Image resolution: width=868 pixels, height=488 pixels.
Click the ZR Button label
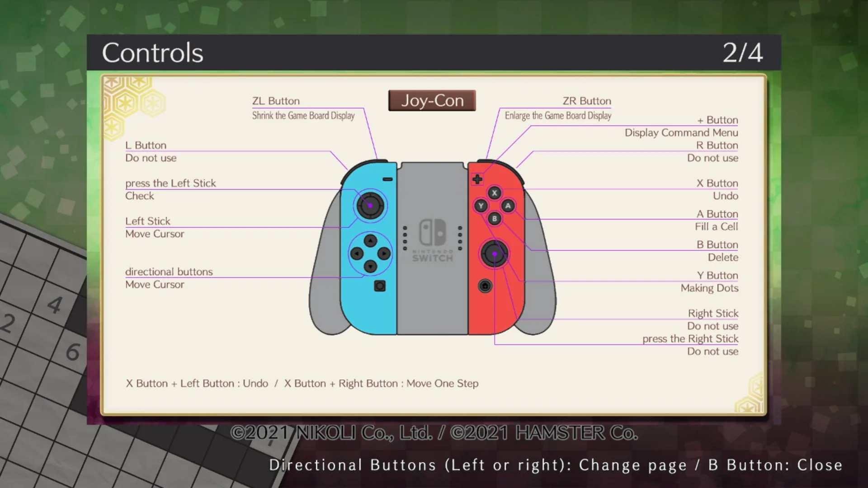587,101
